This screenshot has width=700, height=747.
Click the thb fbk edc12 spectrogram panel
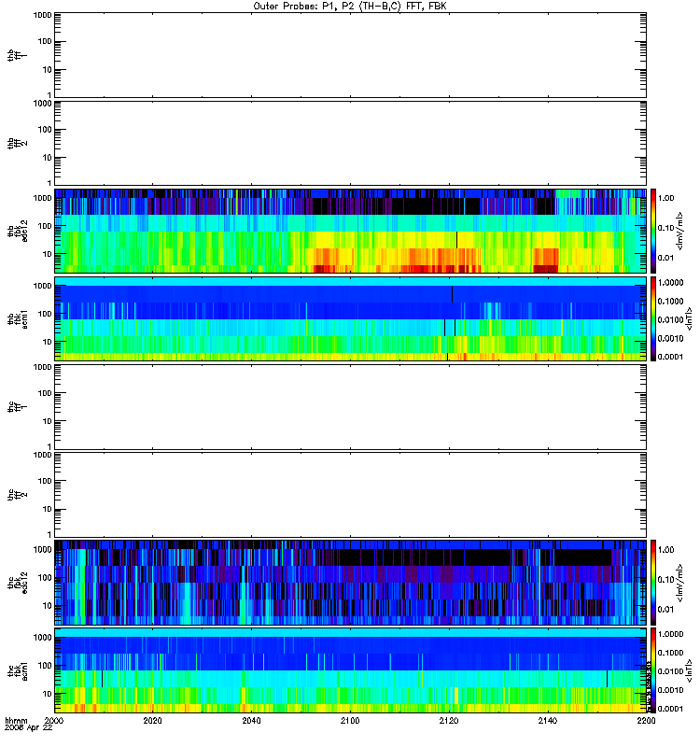pyautogui.click(x=351, y=231)
